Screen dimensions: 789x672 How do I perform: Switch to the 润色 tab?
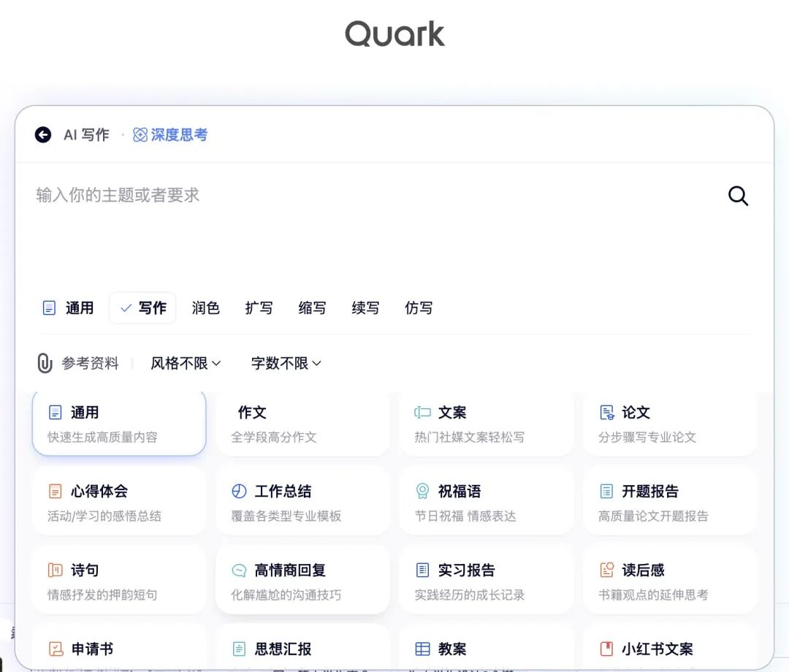205,308
